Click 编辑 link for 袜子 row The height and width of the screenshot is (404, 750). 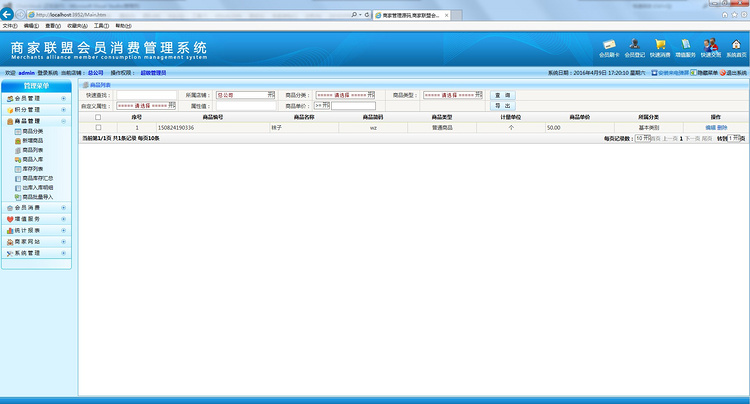click(x=710, y=128)
